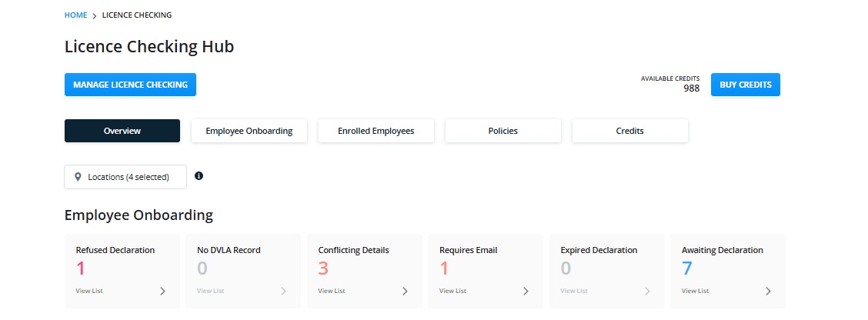Click the chevron arrow on Awaiting Declaration card
The width and height of the screenshot is (868, 320).
[769, 292]
